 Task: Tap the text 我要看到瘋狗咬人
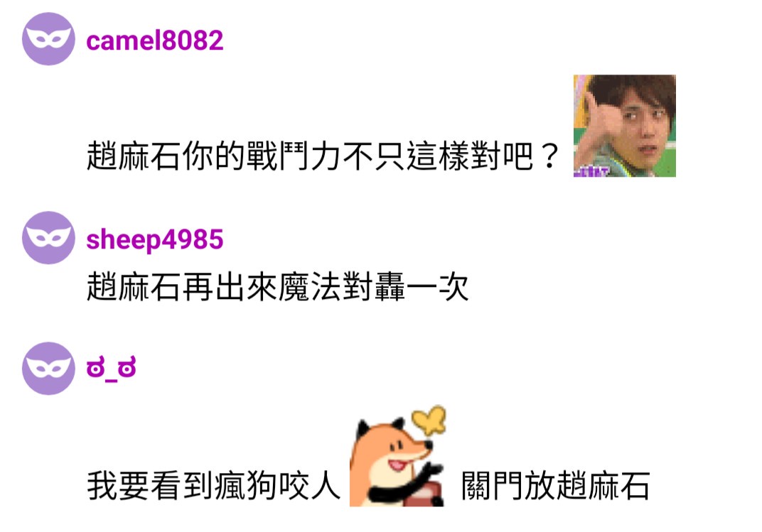pyautogui.click(x=214, y=485)
